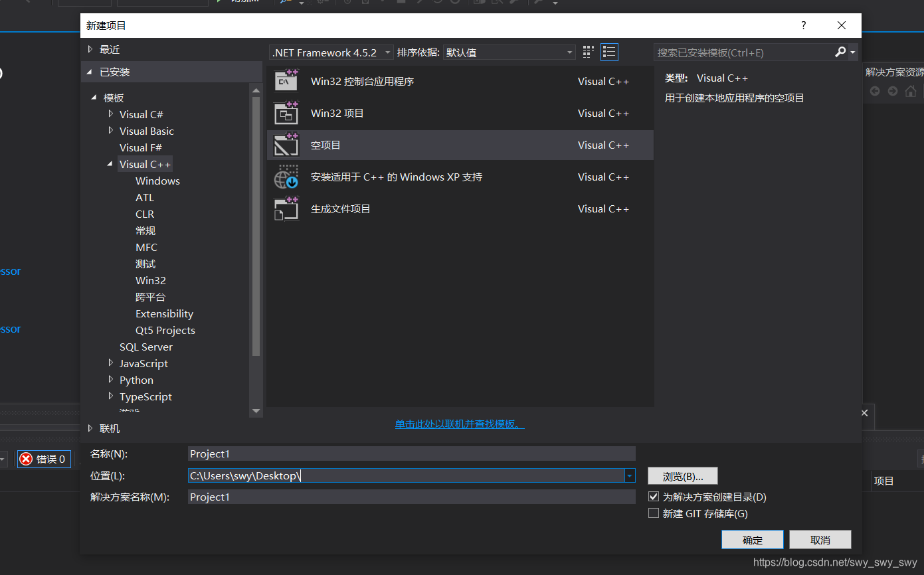Click the 浏览(B)... button
This screenshot has height=575, width=924.
click(683, 476)
